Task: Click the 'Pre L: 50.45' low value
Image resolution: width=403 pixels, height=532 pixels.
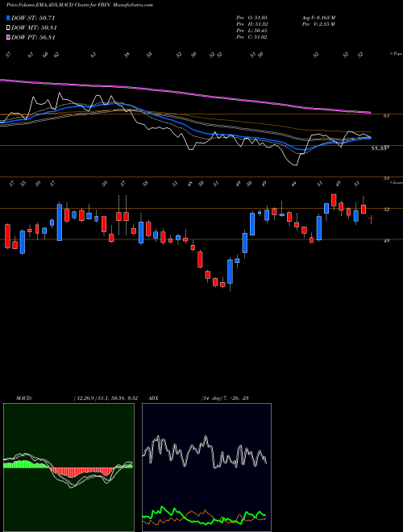Action: [252, 31]
